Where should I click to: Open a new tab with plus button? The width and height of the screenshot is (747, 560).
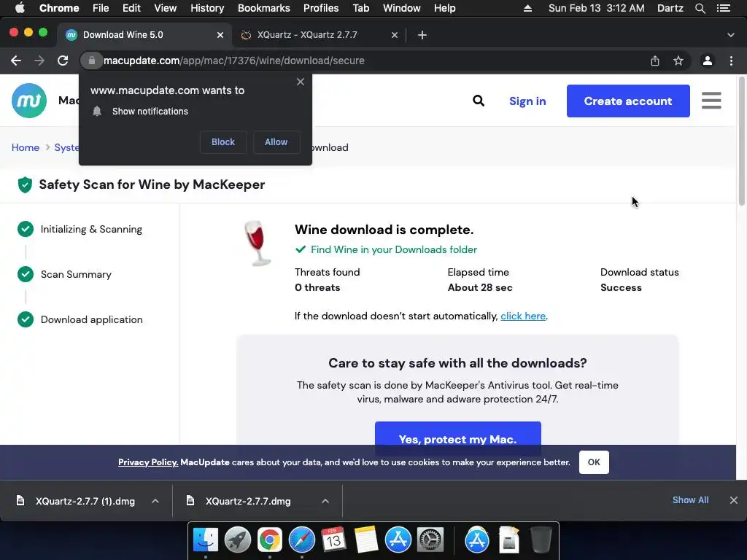(x=422, y=35)
